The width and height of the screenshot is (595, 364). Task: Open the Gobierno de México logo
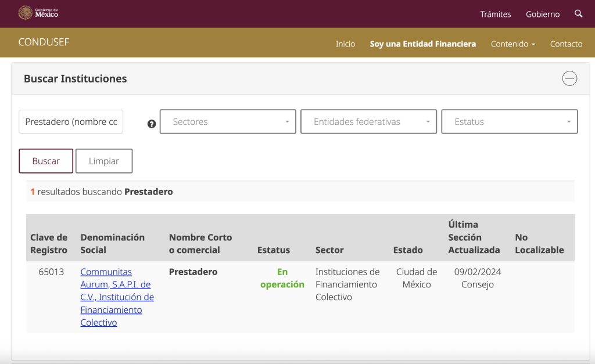pyautogui.click(x=38, y=13)
